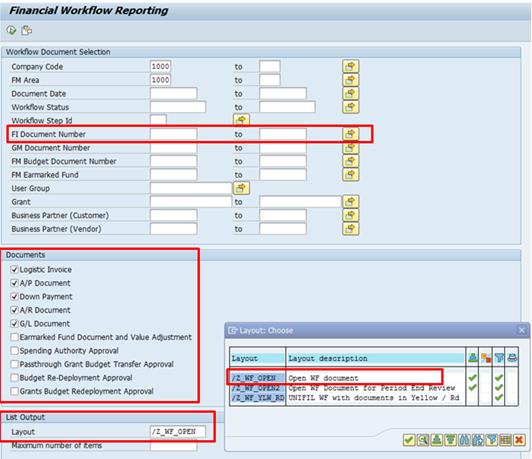
Task: Click the Get Variant icon in toolbar
Action: point(26,30)
